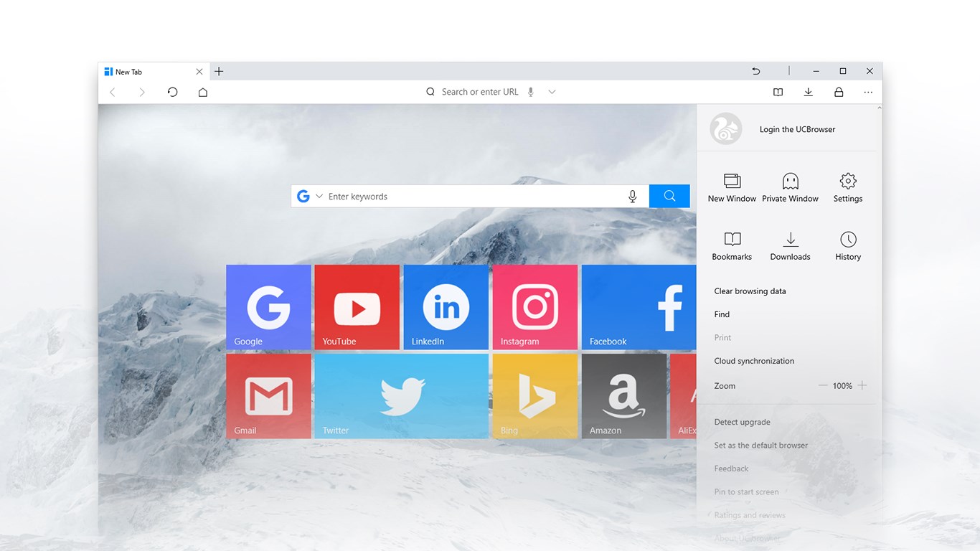Click the UC Browser avatar

(725, 129)
